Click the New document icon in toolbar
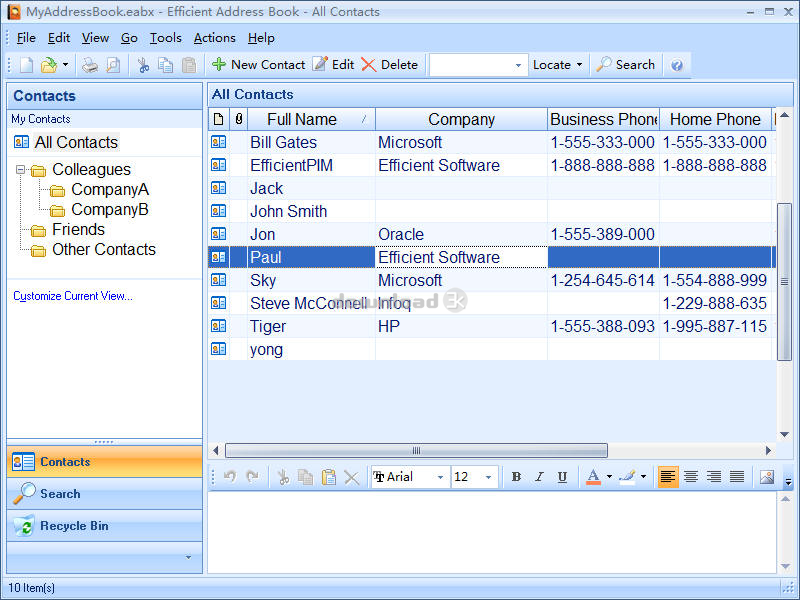The width and height of the screenshot is (800, 600). coord(27,65)
